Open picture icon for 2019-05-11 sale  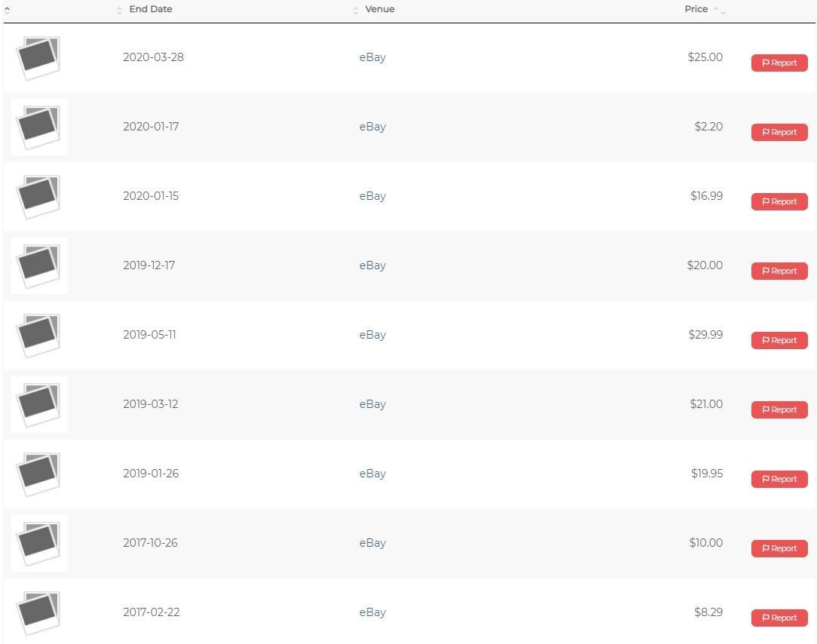(x=38, y=335)
